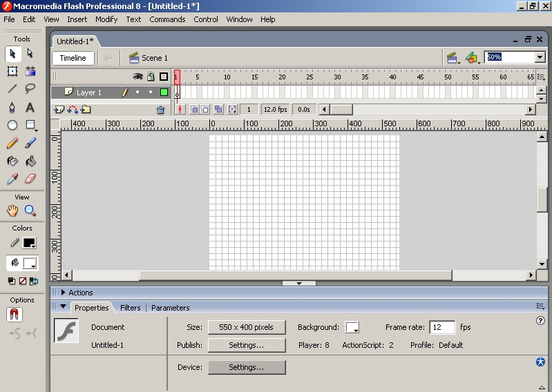This screenshot has height=392, width=552.
Task: Toggle Onion Skin button
Action: pyautogui.click(x=194, y=109)
